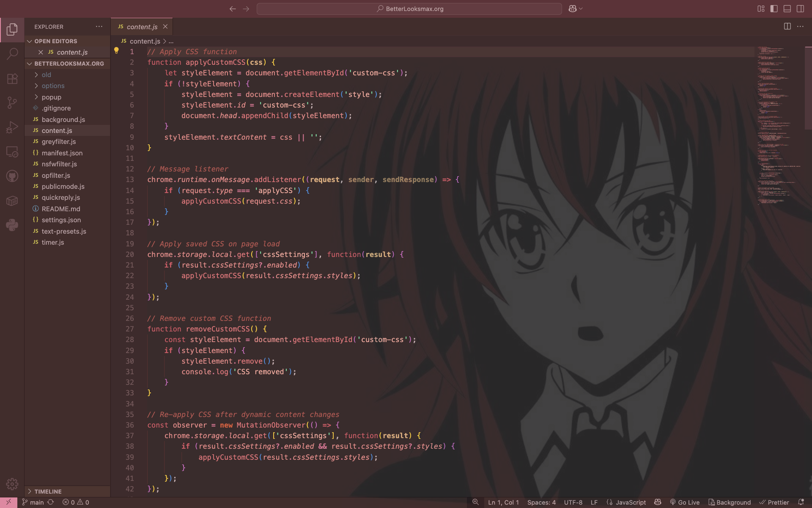
Task: Close the content.js editor tab
Action: [x=165, y=27]
